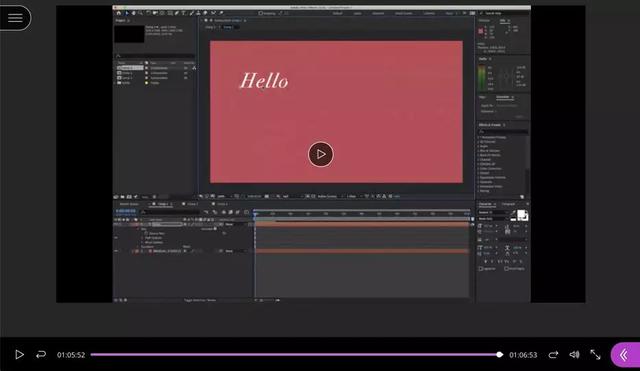Play the video from the bottom control bar
640x371 pixels.
tap(19, 355)
